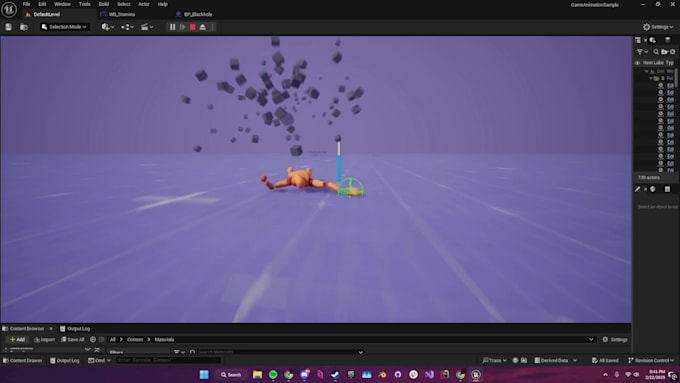Click the Unreal Engine taskbar icon

coord(476,374)
